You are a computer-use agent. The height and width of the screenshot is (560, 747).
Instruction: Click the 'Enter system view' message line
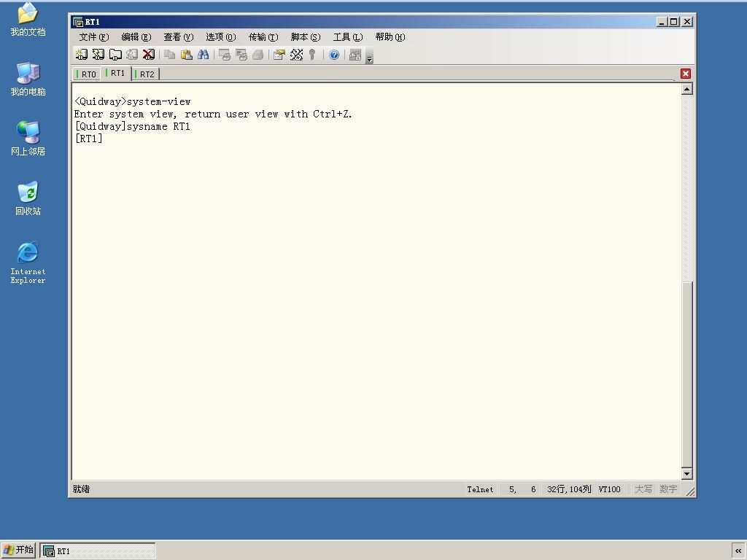point(213,114)
